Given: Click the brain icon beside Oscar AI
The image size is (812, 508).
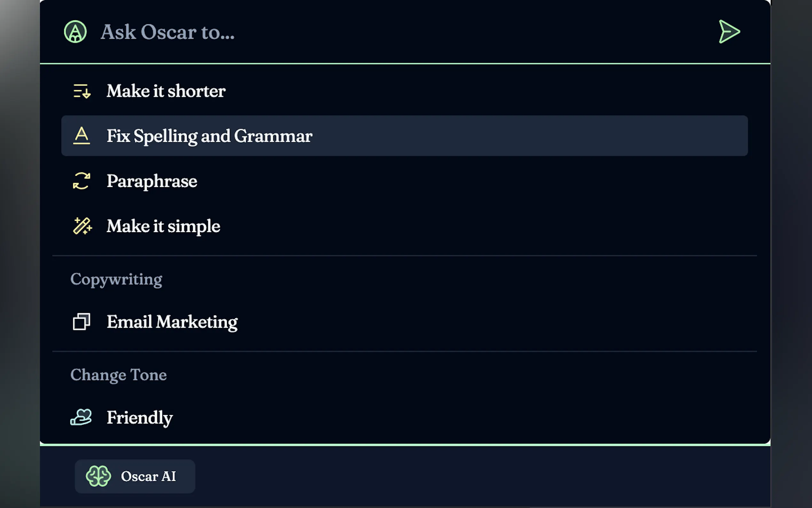Looking at the screenshot, I should pos(98,476).
